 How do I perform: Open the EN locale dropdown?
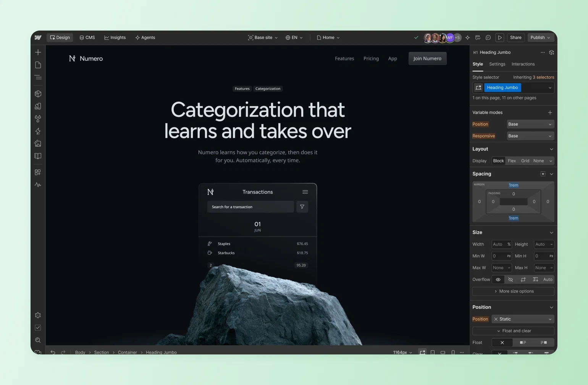pos(294,37)
